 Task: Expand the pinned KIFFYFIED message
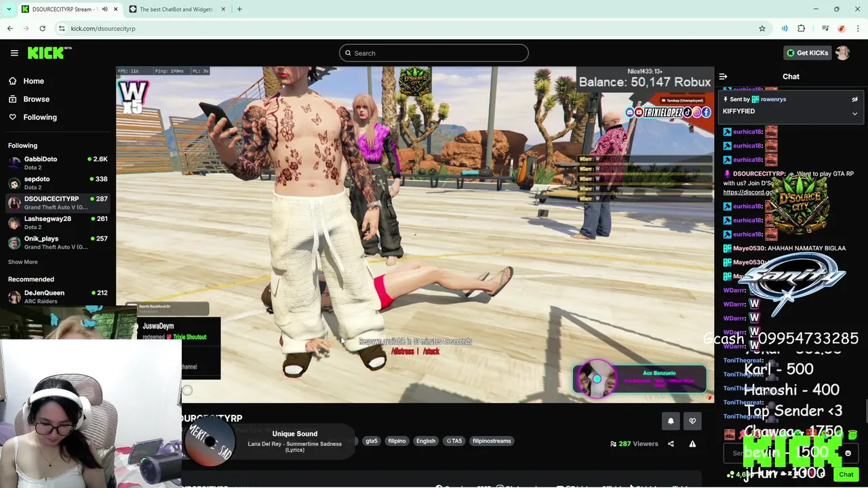tap(854, 114)
